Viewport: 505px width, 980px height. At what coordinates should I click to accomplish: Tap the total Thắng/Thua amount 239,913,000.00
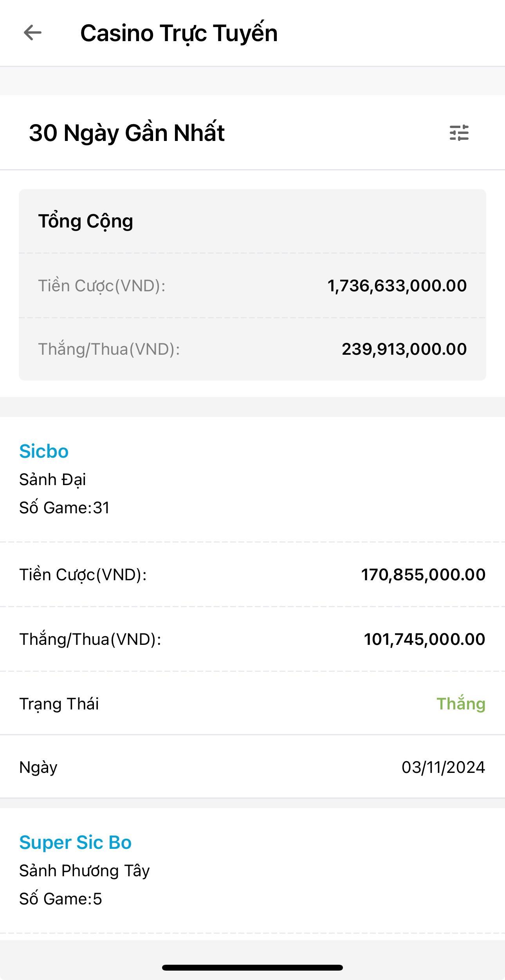coord(404,349)
